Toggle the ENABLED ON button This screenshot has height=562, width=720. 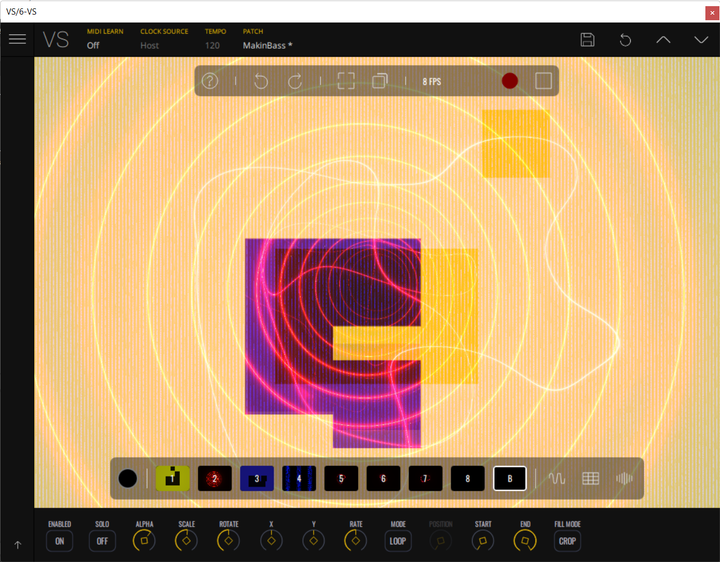[60, 541]
